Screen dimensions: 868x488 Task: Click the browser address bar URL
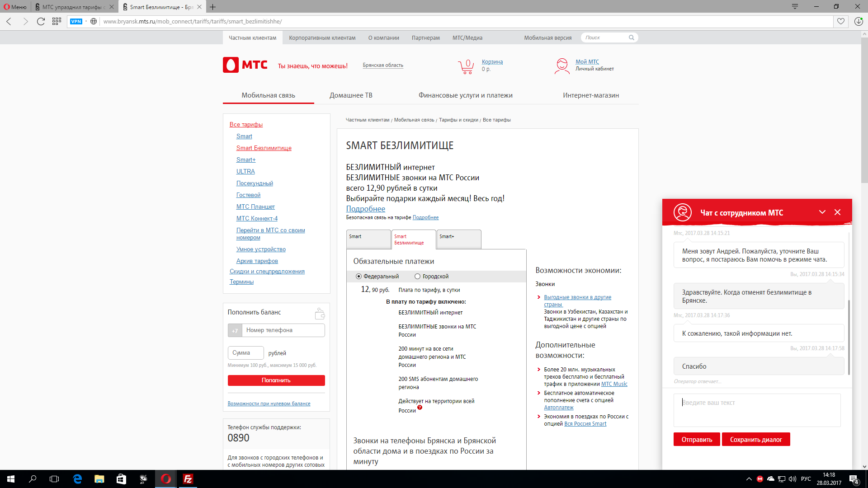coord(193,21)
